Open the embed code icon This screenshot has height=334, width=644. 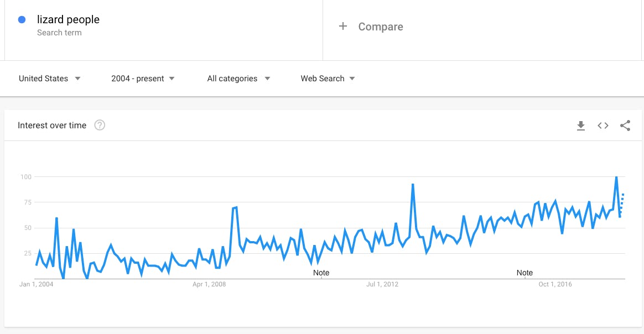[603, 126]
